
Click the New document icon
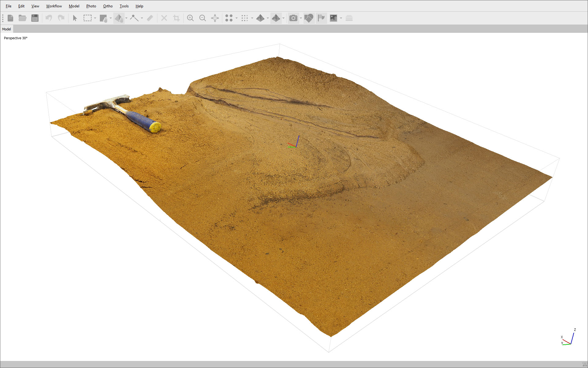pyautogui.click(x=10, y=18)
